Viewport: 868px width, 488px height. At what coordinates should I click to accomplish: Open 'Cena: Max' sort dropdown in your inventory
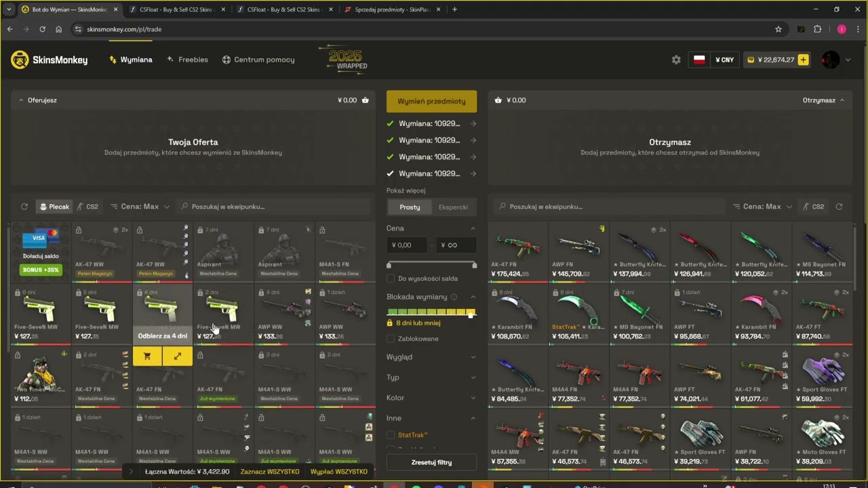tap(140, 207)
